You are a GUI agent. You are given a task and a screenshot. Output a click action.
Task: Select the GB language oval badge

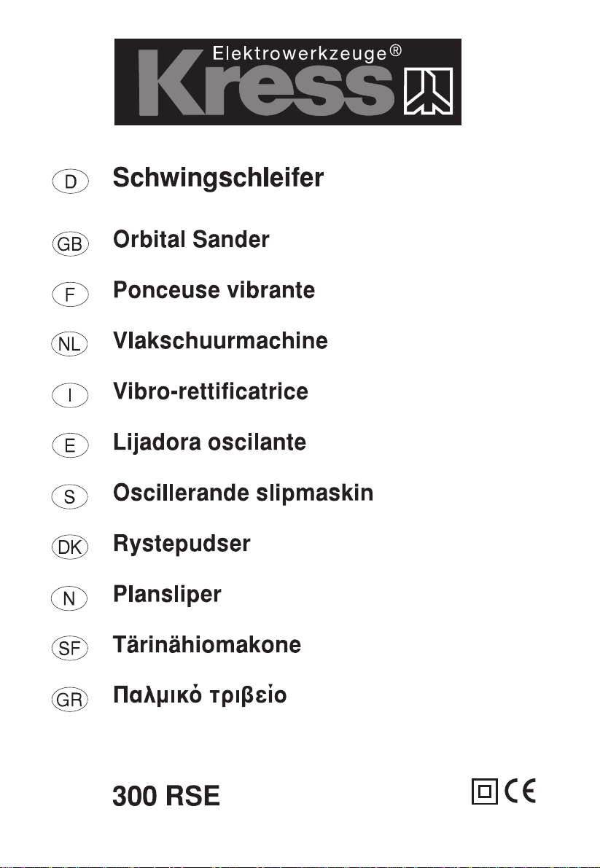click(x=70, y=243)
